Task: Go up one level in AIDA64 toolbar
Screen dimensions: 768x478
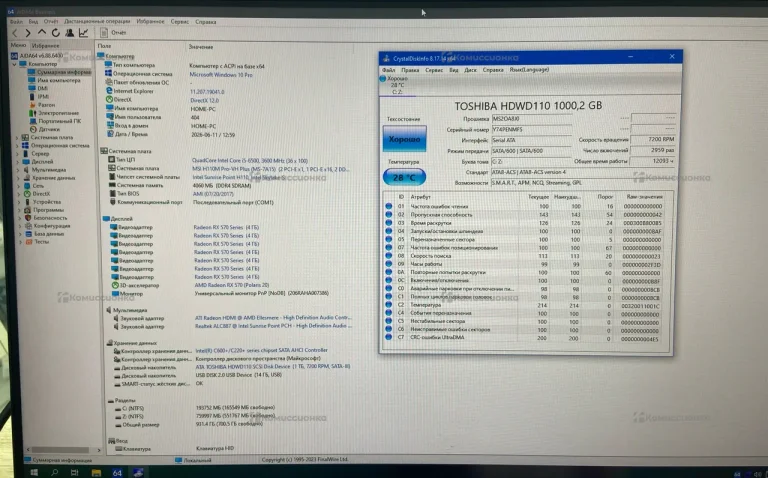Action: pos(42,32)
